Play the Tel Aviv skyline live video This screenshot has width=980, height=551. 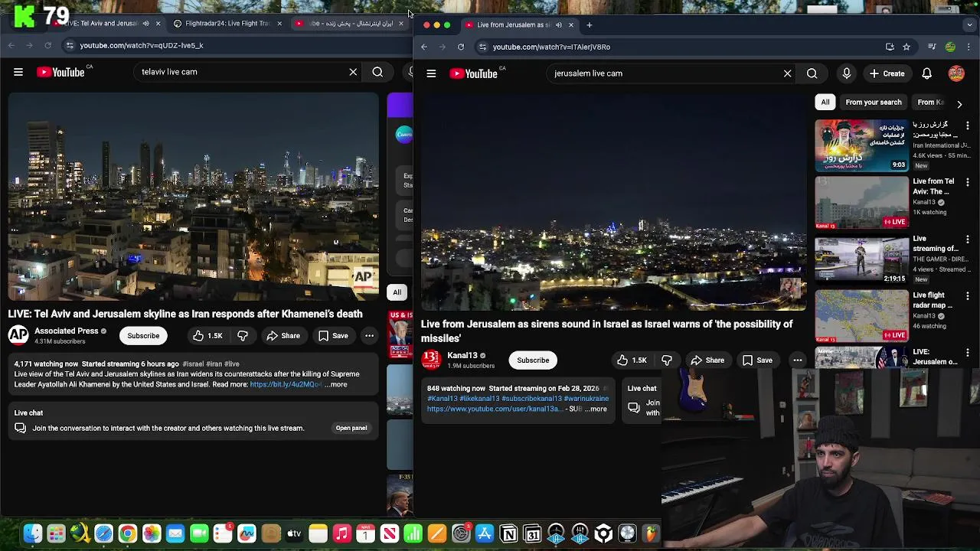(194, 197)
